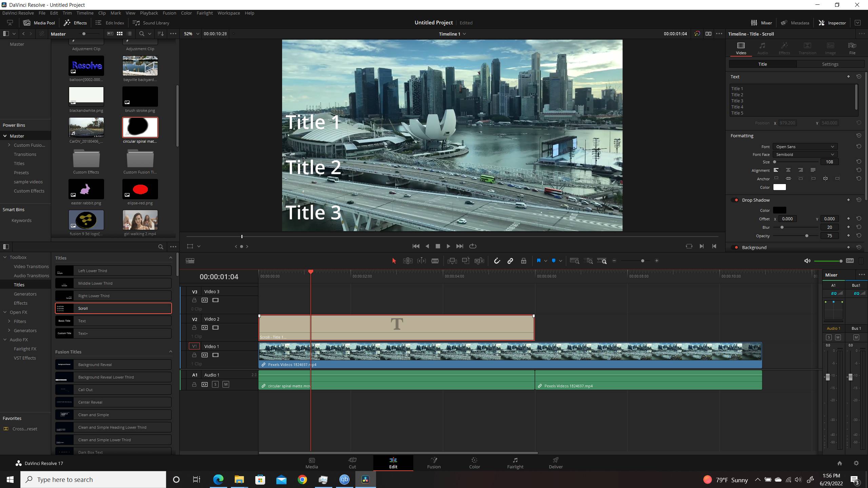Toggle Snapping magnet icon
Screen dimensions: 868x488
(497, 261)
